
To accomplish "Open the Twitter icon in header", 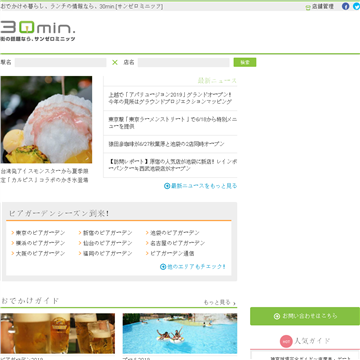I will pyautogui.click(x=356, y=6).
